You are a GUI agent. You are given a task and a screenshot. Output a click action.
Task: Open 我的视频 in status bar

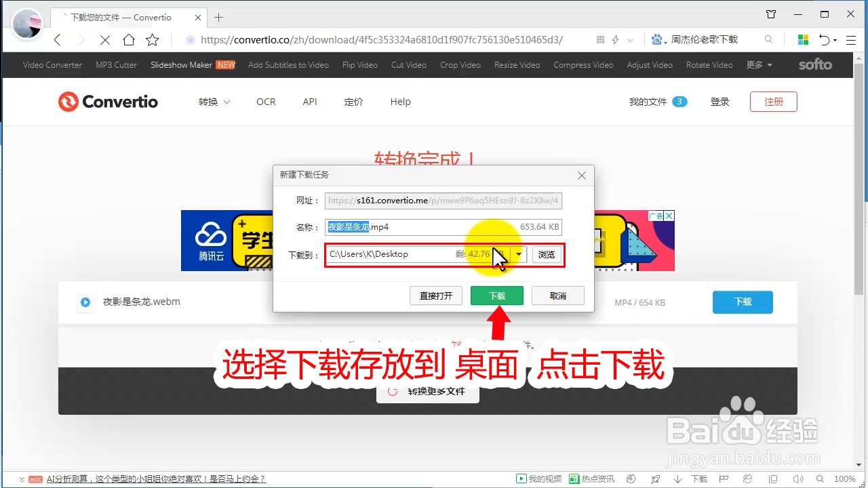point(540,479)
